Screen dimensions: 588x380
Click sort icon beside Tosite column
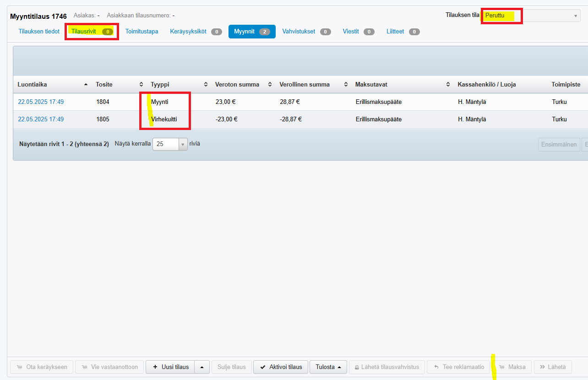(141, 85)
